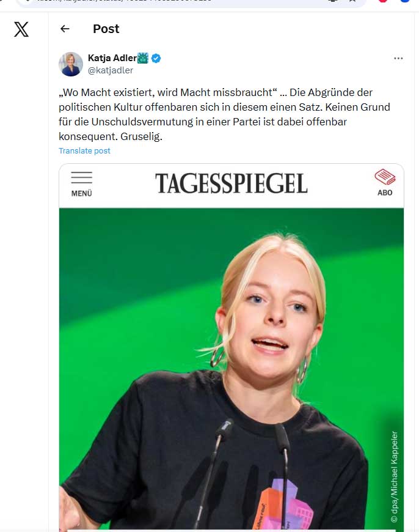Screen dimensions: 419x532
Task: Click the blue verified badge
Action: click(156, 58)
